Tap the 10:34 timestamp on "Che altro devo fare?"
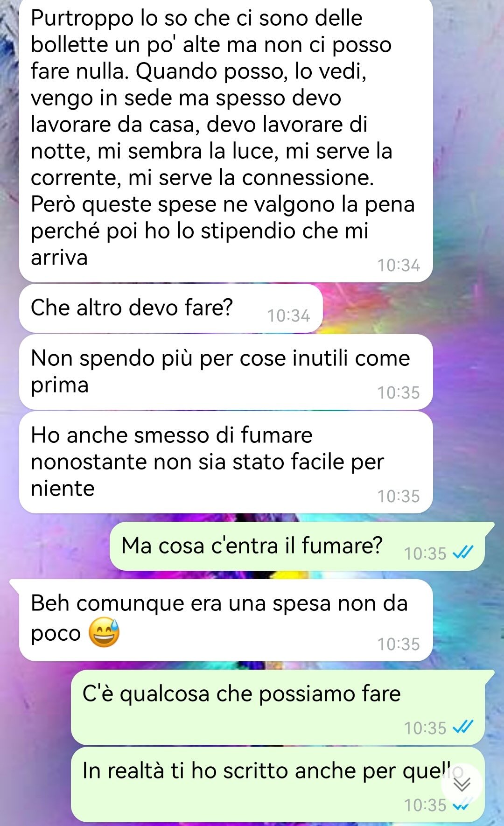This screenshot has height=826, width=504. pyautogui.click(x=288, y=316)
